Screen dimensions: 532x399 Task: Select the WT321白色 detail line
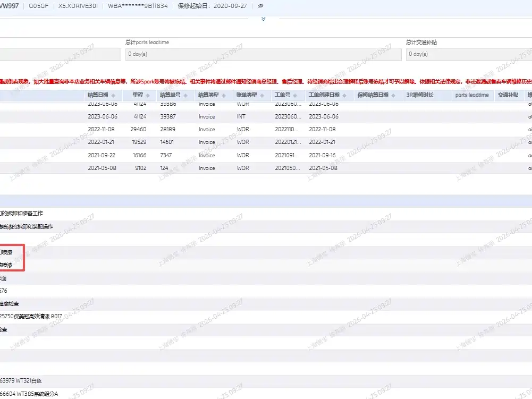[266, 381]
